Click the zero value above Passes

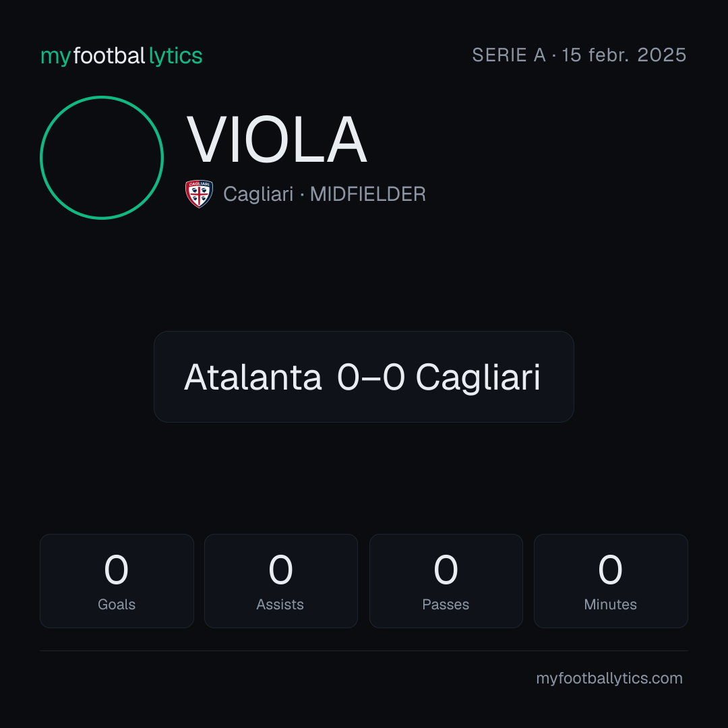[x=446, y=570]
